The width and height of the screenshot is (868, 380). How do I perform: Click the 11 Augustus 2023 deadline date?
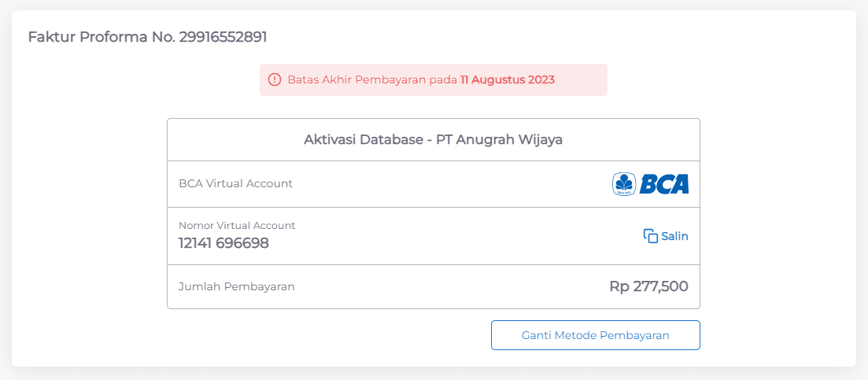tap(508, 79)
